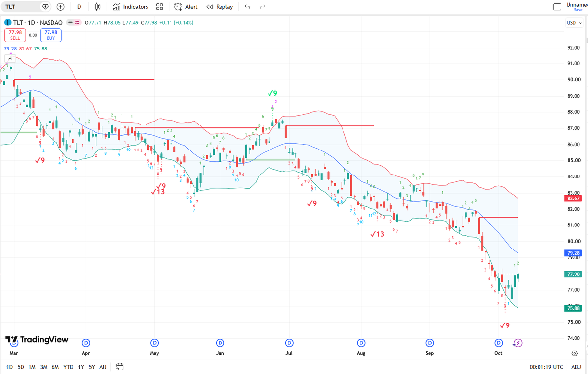This screenshot has height=374, width=588.
Task: Open the D interval selector
Action: coord(79,7)
